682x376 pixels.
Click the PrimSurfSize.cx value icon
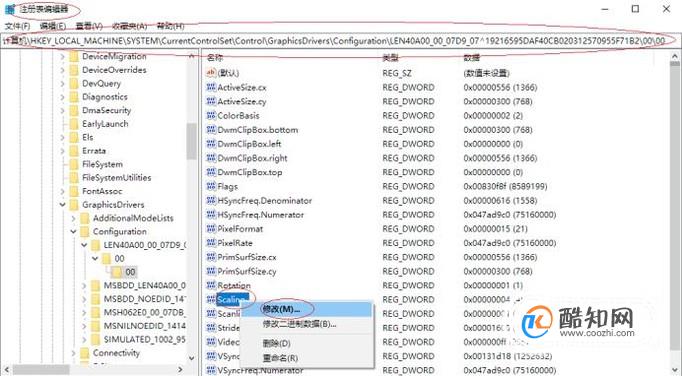click(211, 257)
